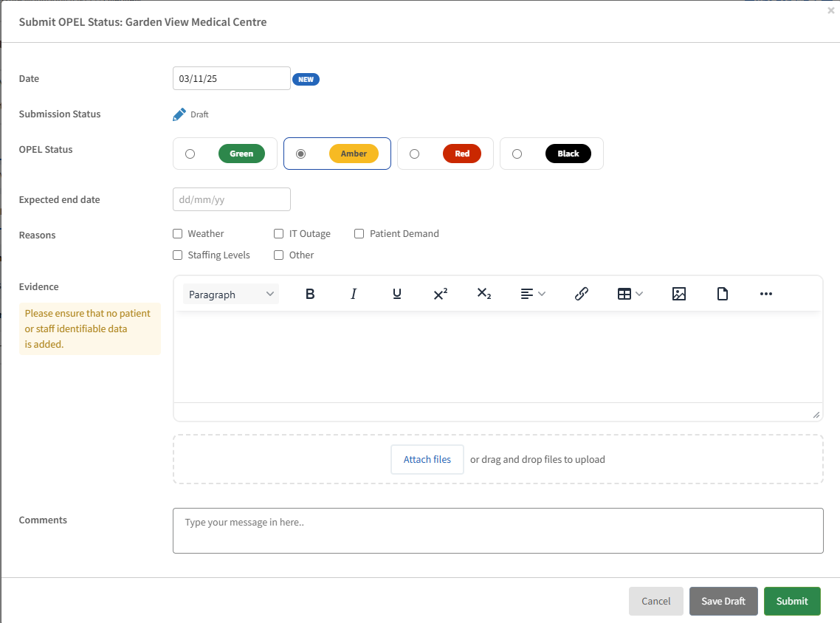Click into the Evidence text area
The width and height of the screenshot is (840, 623).
coord(498,357)
